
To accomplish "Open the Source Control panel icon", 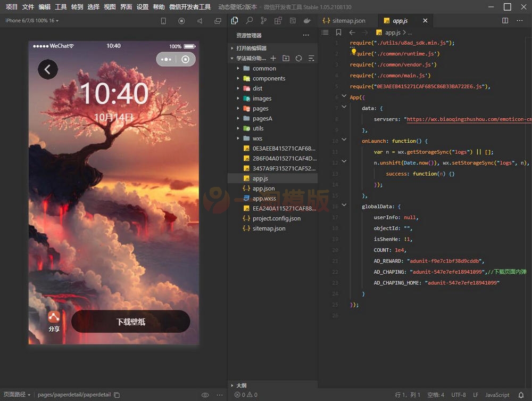I will pyautogui.click(x=263, y=21).
